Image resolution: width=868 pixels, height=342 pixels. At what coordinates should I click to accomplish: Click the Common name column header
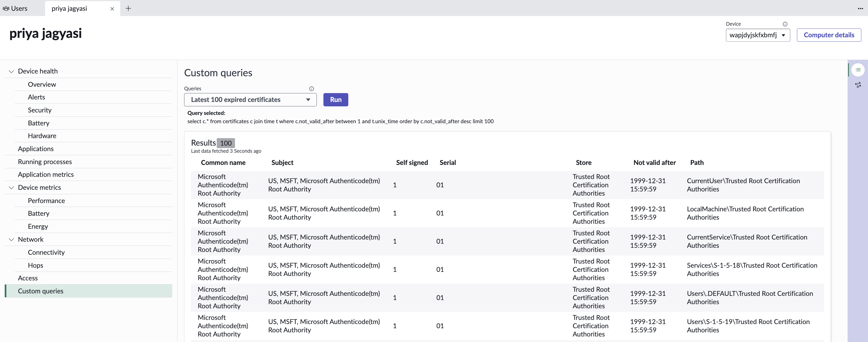(223, 163)
